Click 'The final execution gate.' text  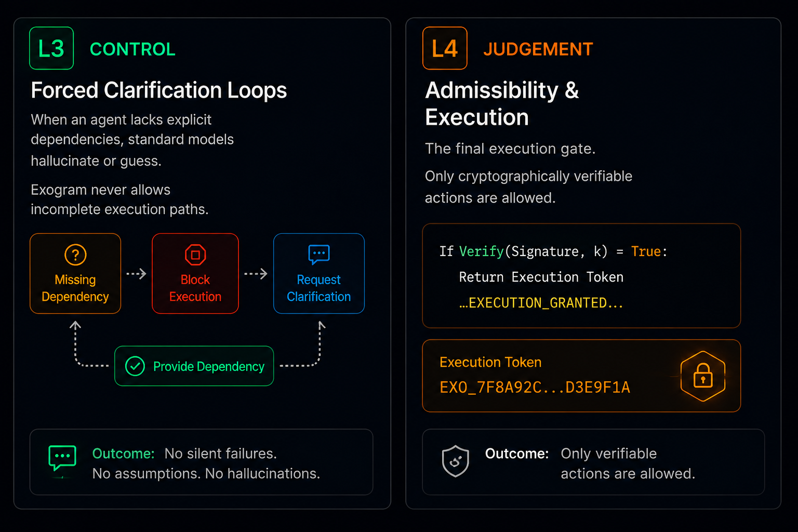click(510, 149)
